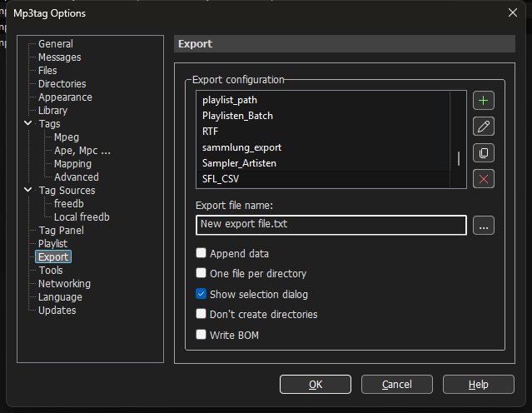This screenshot has height=413, width=532.
Task: Add a new export configuration with the plus icon
Action: click(484, 101)
